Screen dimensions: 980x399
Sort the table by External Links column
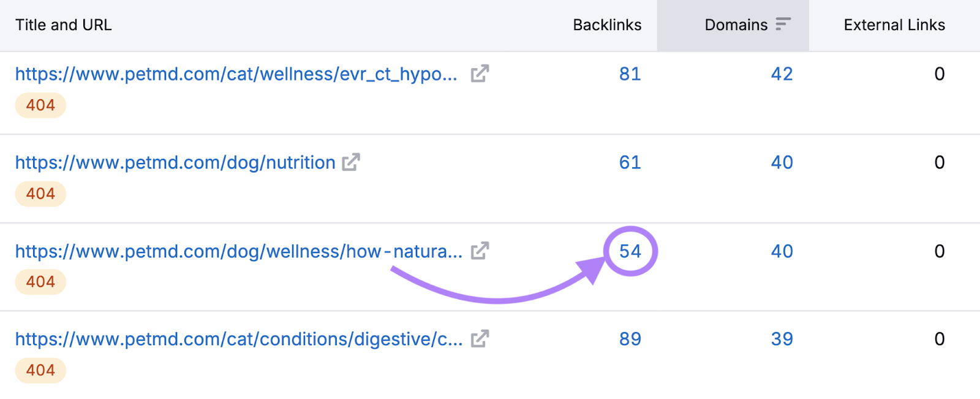point(894,25)
